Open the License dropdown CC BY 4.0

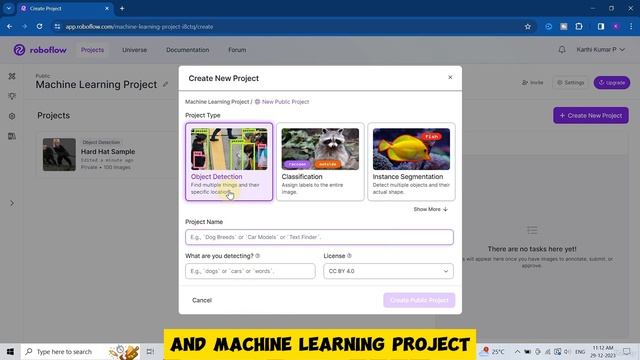388,271
